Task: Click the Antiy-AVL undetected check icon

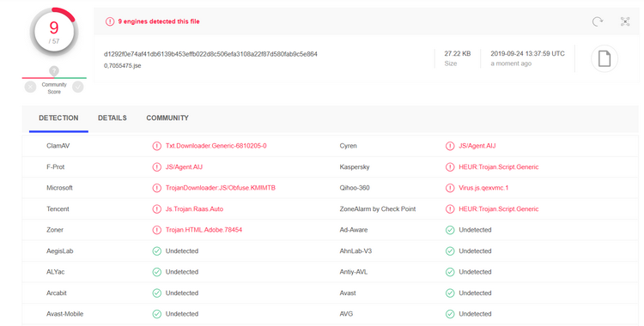Action: click(x=450, y=272)
